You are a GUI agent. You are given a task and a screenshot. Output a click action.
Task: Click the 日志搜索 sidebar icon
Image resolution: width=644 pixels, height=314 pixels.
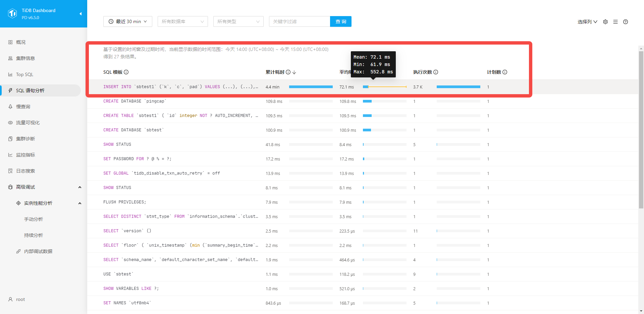click(x=10, y=171)
